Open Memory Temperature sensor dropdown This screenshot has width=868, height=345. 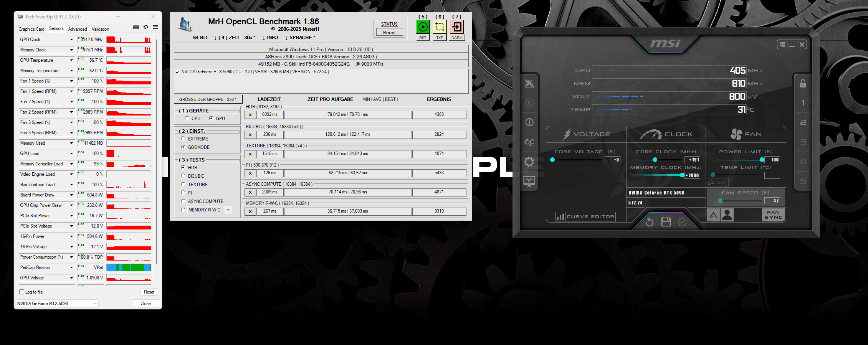pos(71,71)
